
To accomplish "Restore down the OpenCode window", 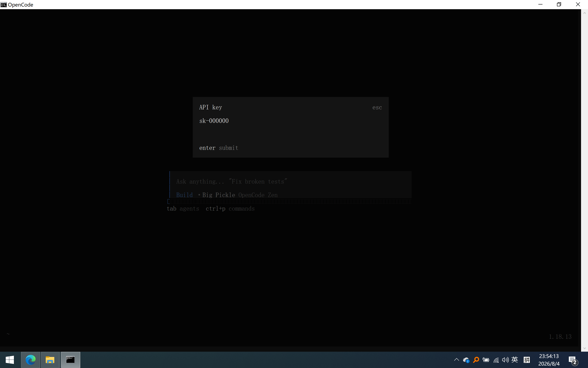I will tap(559, 4).
